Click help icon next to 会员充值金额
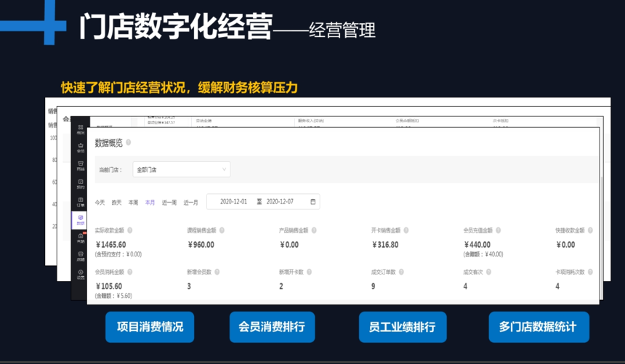Image resolution: width=625 pixels, height=364 pixels. (499, 230)
